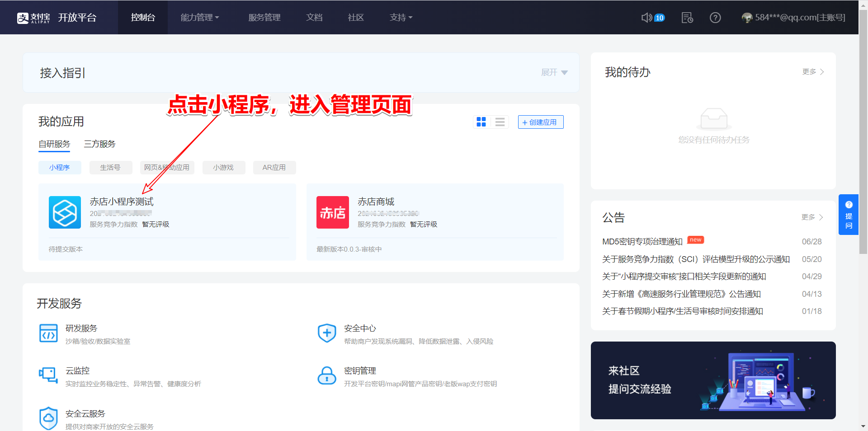The image size is (868, 431).
Task: Filter apps by 小程序
Action: (x=60, y=168)
